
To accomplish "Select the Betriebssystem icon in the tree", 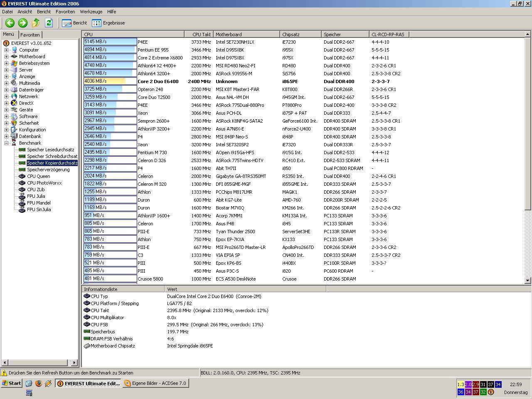I will tap(14, 63).
